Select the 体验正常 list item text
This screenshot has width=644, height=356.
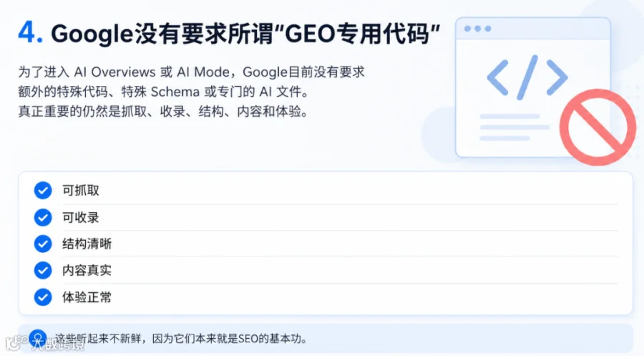87,297
